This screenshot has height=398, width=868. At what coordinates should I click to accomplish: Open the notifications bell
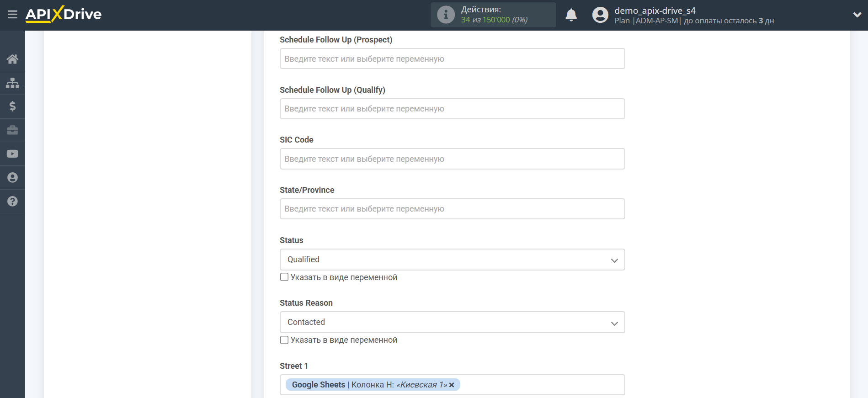tap(571, 15)
